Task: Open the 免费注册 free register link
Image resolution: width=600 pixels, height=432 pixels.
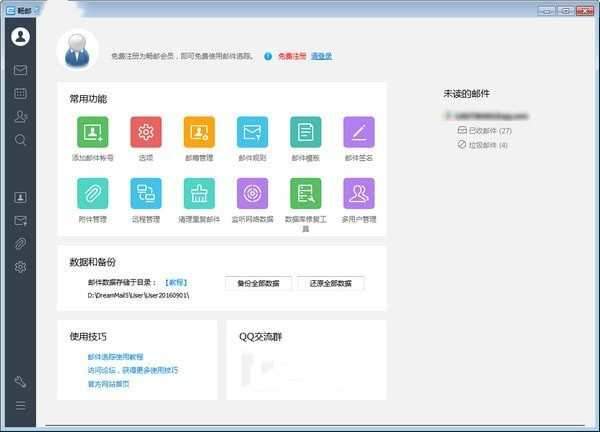Action: [292, 56]
